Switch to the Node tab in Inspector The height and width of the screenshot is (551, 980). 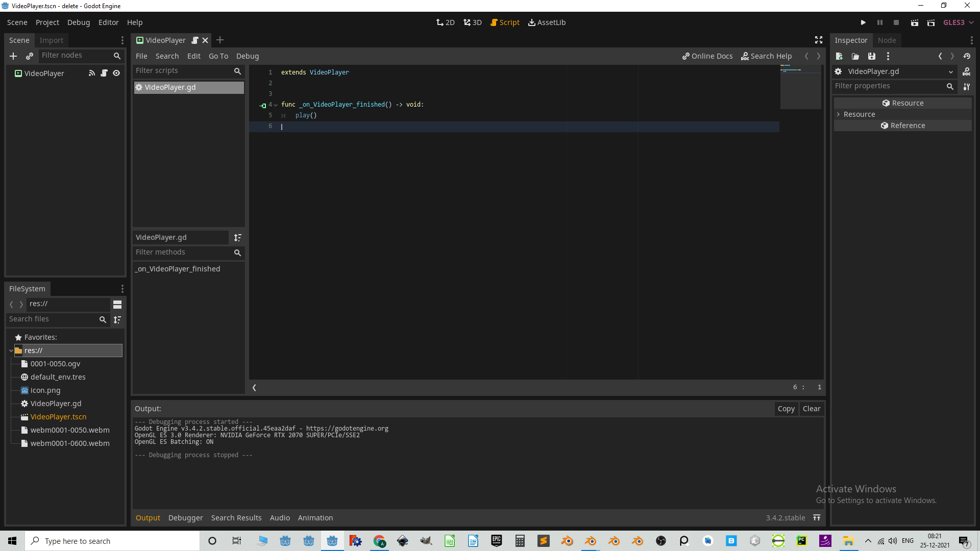click(887, 40)
